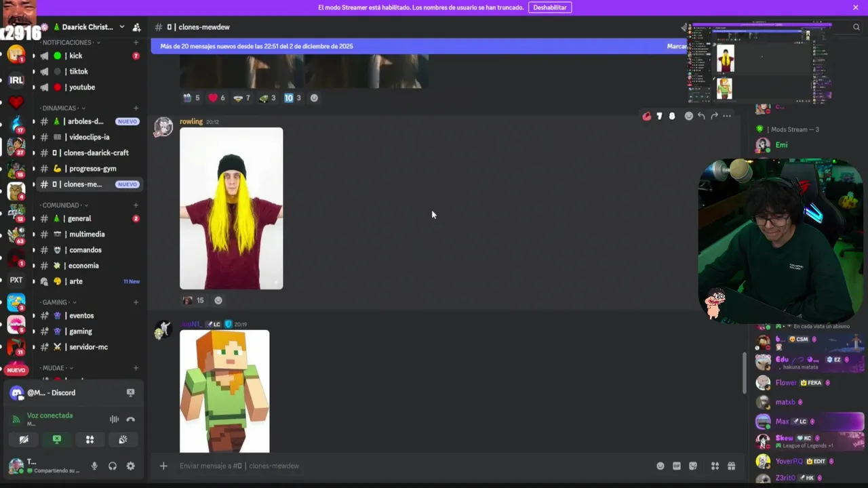Image resolution: width=868 pixels, height=488 pixels.
Task: Open rowling's yellow hair image
Action: [x=231, y=208]
